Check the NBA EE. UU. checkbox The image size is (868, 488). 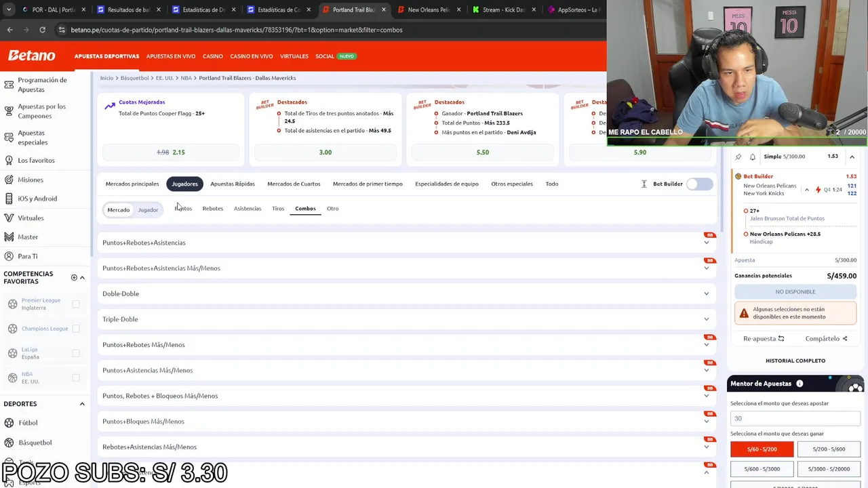76,378
